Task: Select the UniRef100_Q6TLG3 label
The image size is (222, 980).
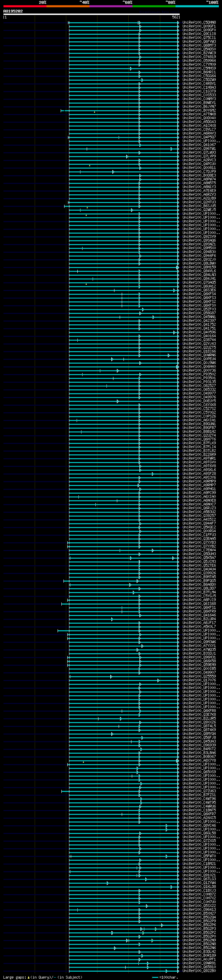Action: [199, 879]
